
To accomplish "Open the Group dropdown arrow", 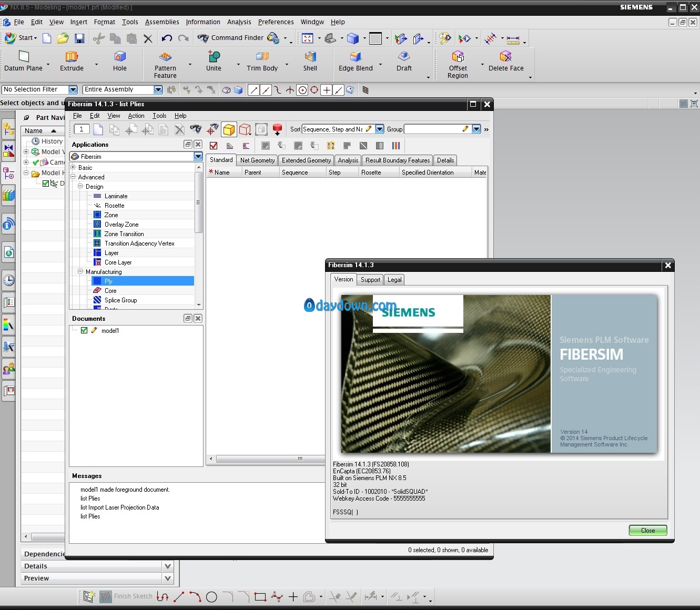I will [x=476, y=129].
